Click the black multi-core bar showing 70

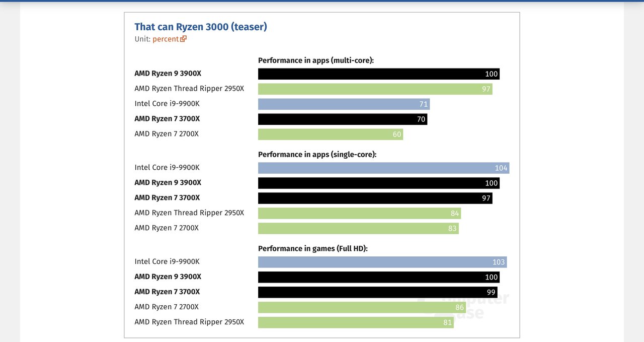click(343, 119)
